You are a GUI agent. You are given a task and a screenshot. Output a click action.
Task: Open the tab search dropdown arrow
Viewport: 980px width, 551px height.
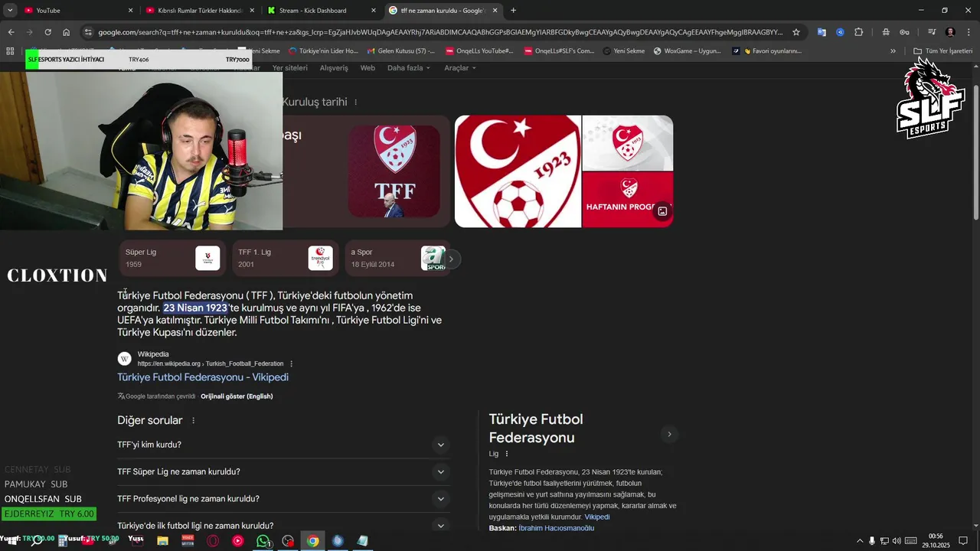(x=10, y=11)
